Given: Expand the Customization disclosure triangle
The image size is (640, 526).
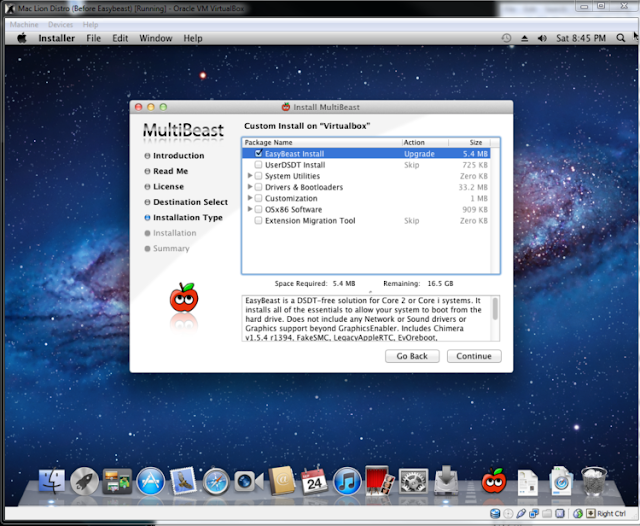Looking at the screenshot, I should click(250, 198).
